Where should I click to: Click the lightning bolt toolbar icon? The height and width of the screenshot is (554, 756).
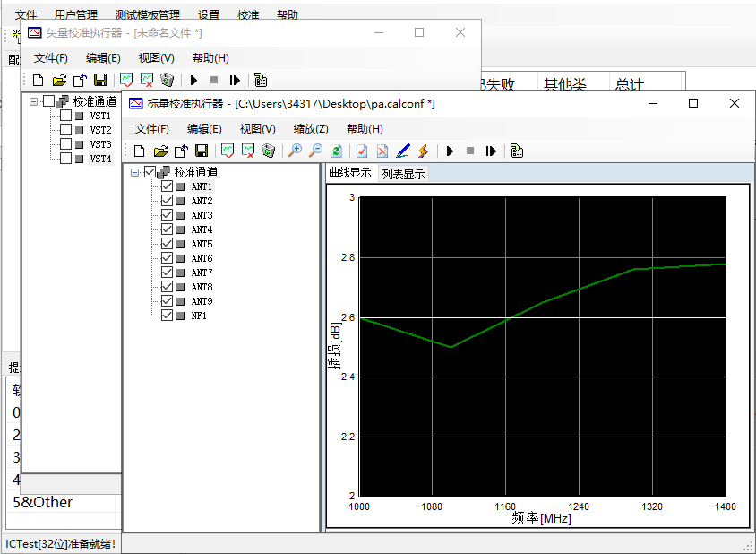[x=423, y=151]
